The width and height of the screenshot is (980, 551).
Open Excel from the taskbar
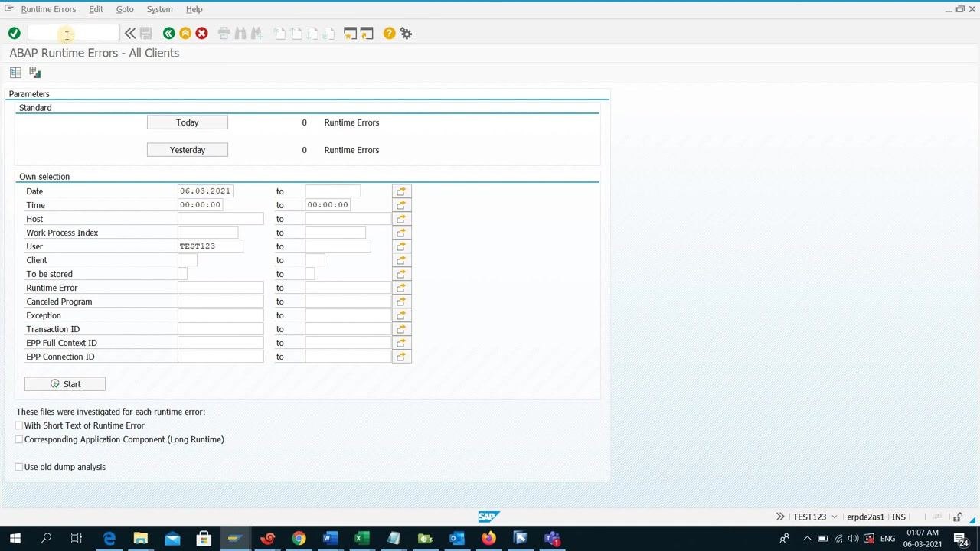[x=362, y=538]
